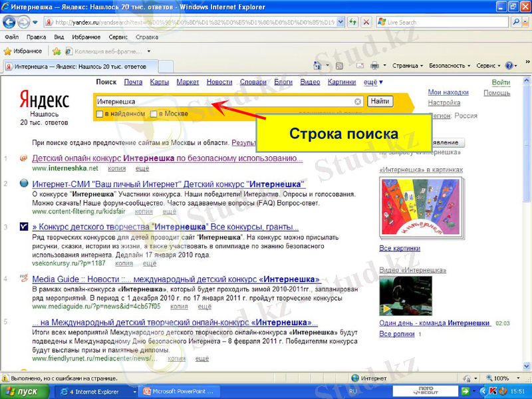Image resolution: width=532 pixels, height=399 pixels.
Task: Expand the Страница dropdown menu
Action: 408,66
